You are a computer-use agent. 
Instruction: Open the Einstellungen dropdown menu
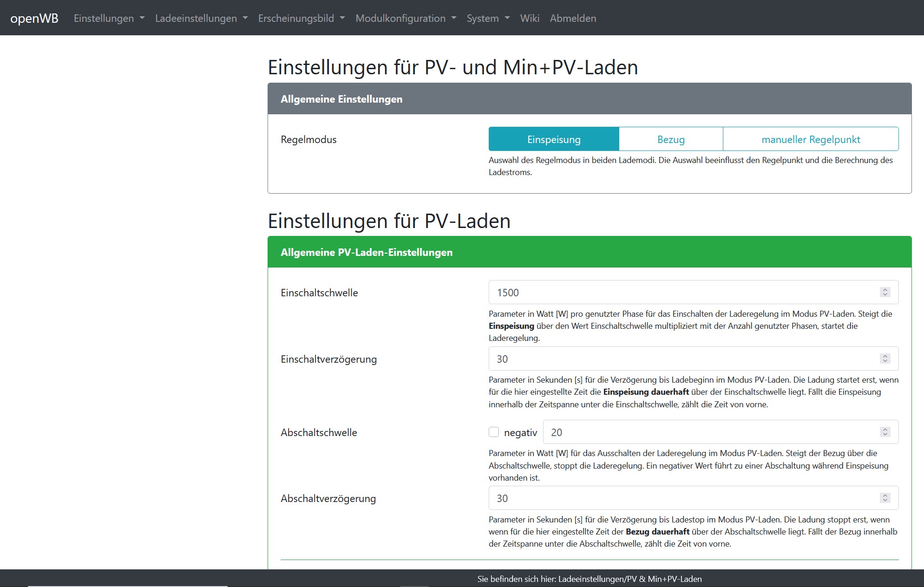coord(109,18)
